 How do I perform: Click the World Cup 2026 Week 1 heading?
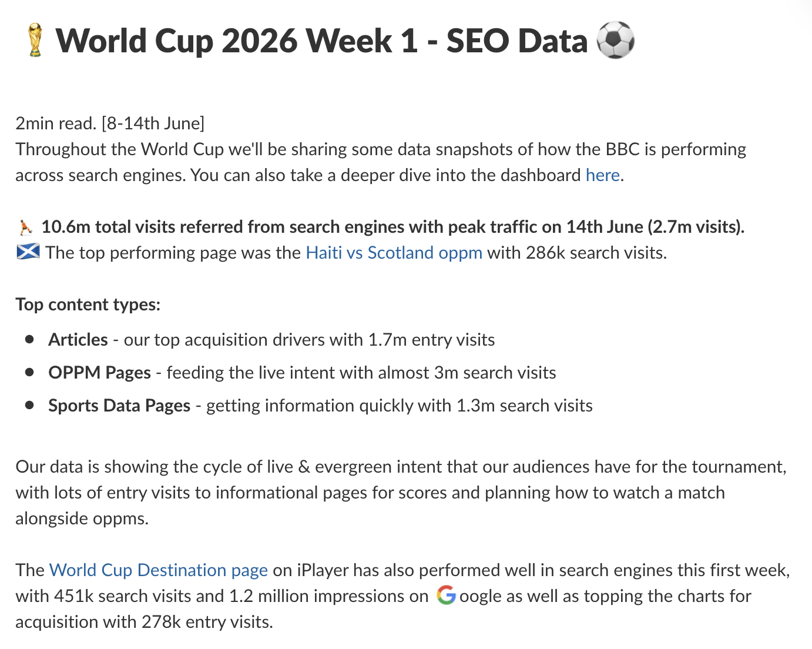(321, 41)
